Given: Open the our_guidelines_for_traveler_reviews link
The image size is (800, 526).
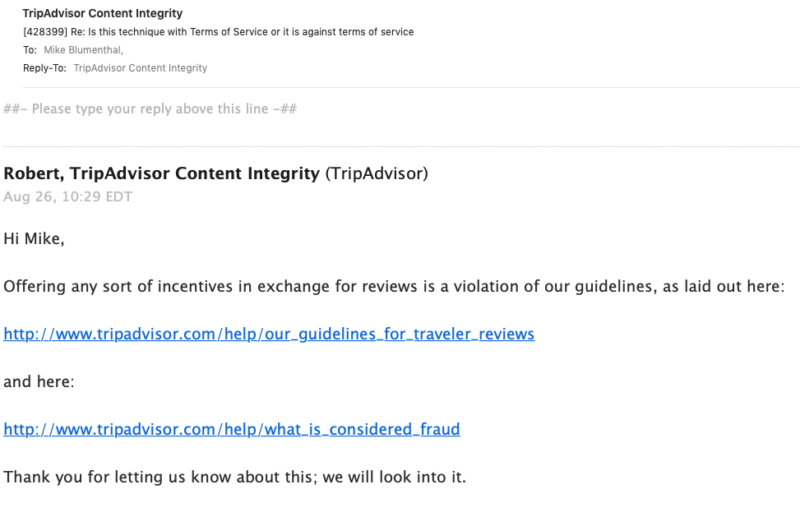Looking at the screenshot, I should (269, 334).
